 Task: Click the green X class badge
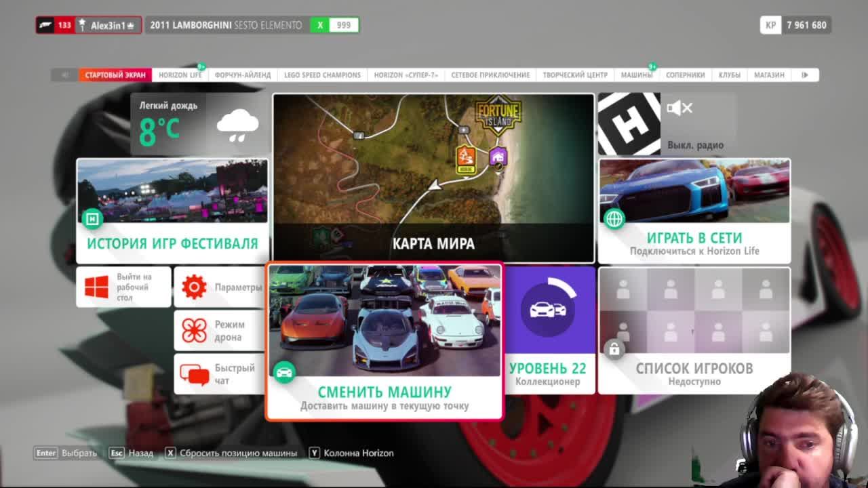pos(319,25)
